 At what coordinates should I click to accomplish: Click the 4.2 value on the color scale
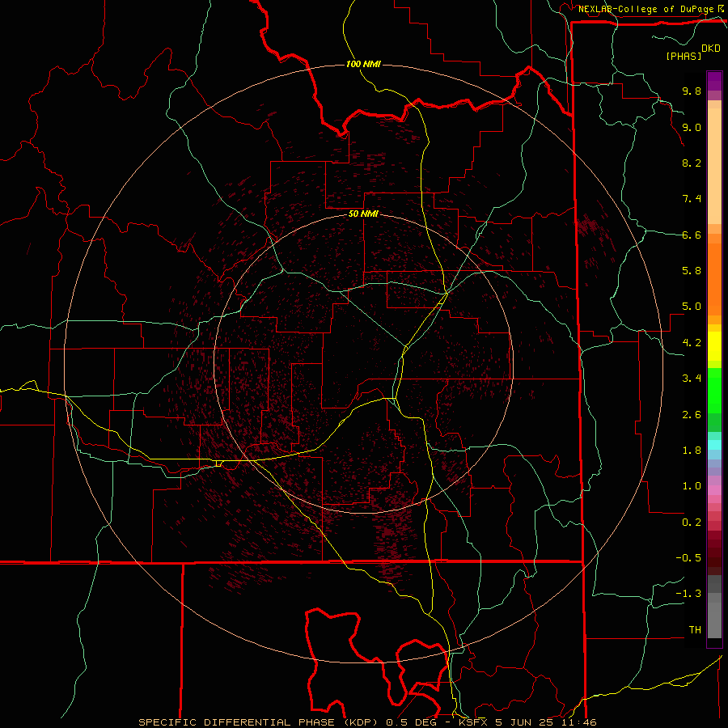(x=692, y=343)
